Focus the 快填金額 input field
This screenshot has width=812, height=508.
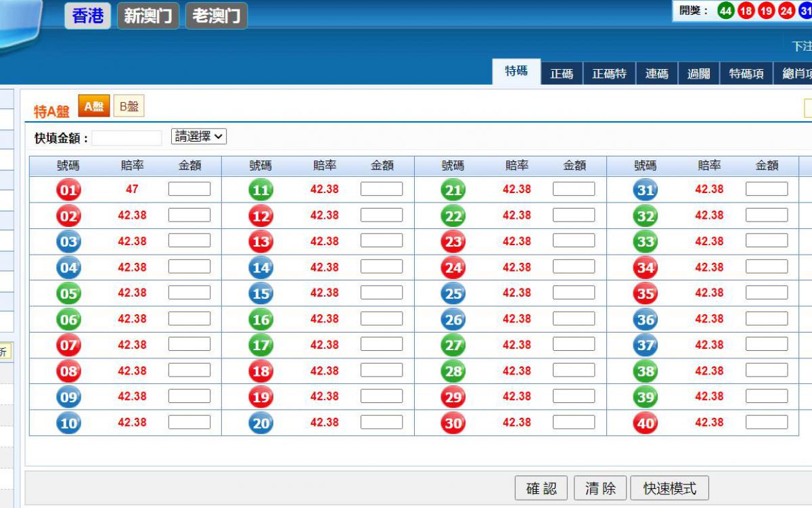(x=127, y=138)
